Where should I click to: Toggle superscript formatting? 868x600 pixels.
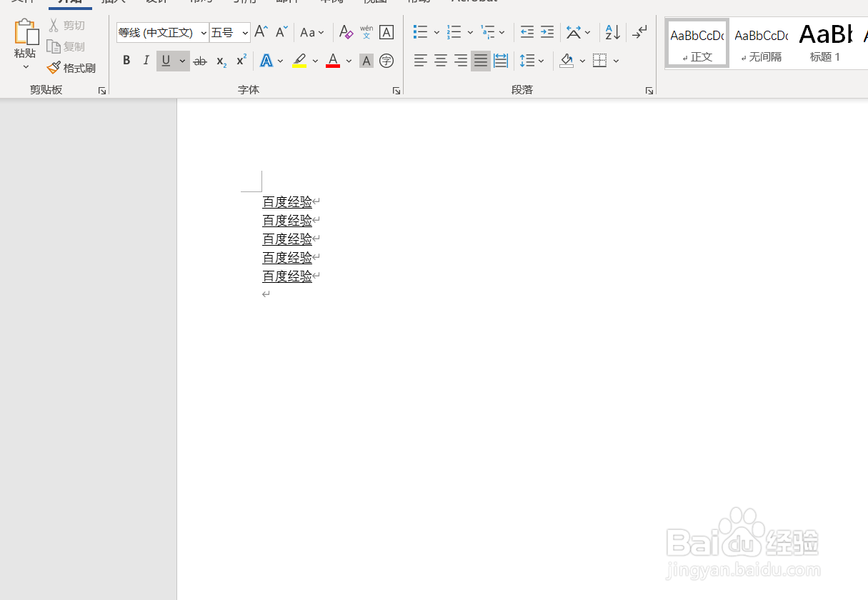tap(241, 61)
